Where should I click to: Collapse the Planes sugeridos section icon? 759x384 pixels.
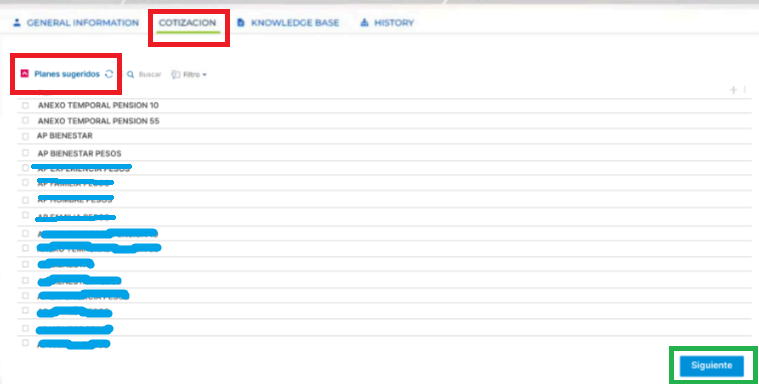pyautogui.click(x=25, y=74)
